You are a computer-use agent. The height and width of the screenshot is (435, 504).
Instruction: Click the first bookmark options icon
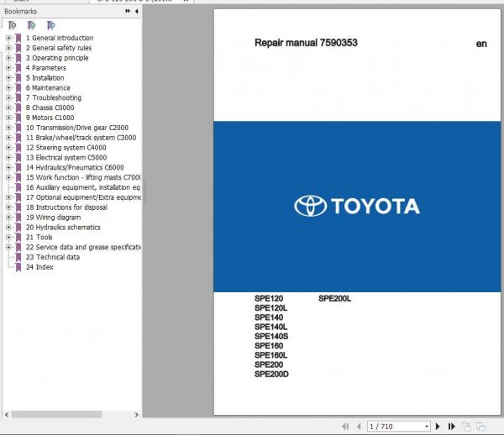coord(12,25)
